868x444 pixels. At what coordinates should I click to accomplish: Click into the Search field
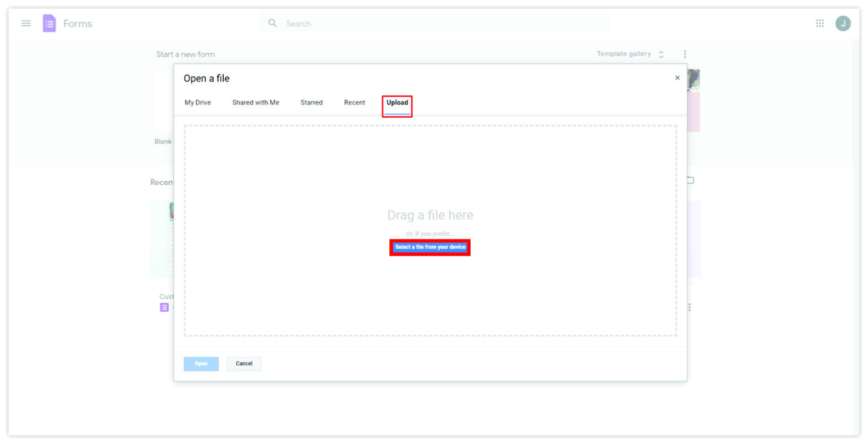pyautogui.click(x=434, y=24)
